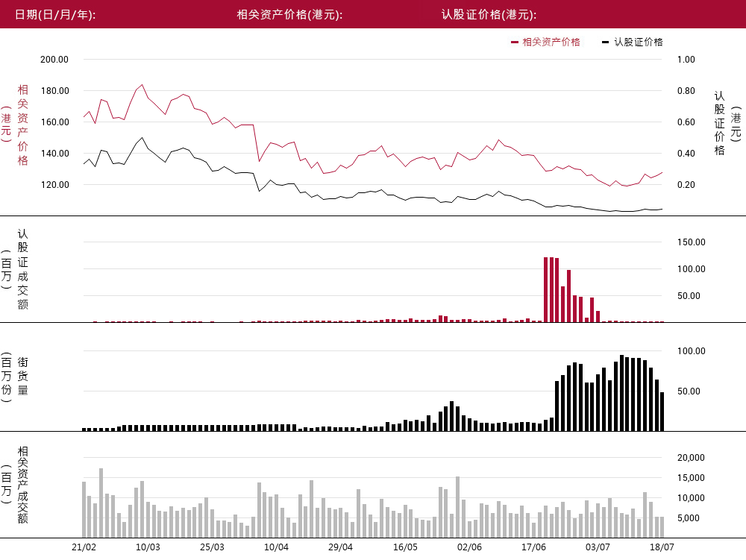
Task: Click the 100.00 街货量 axis value
Action: (692, 350)
